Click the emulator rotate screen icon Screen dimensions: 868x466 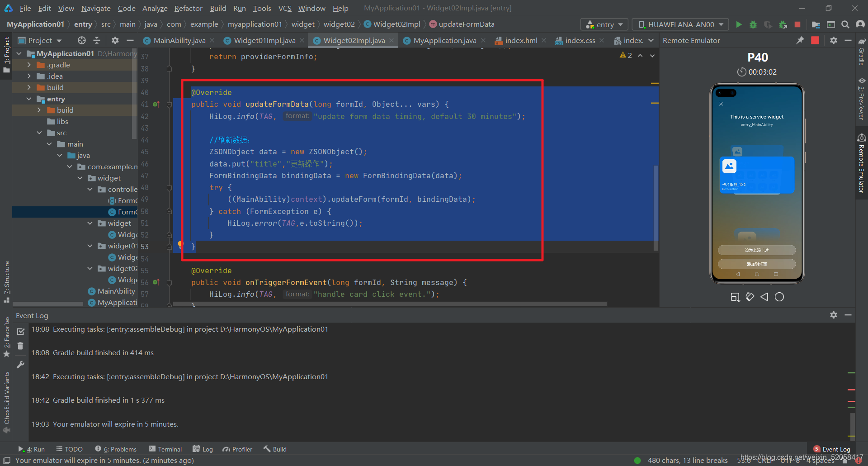(x=750, y=297)
